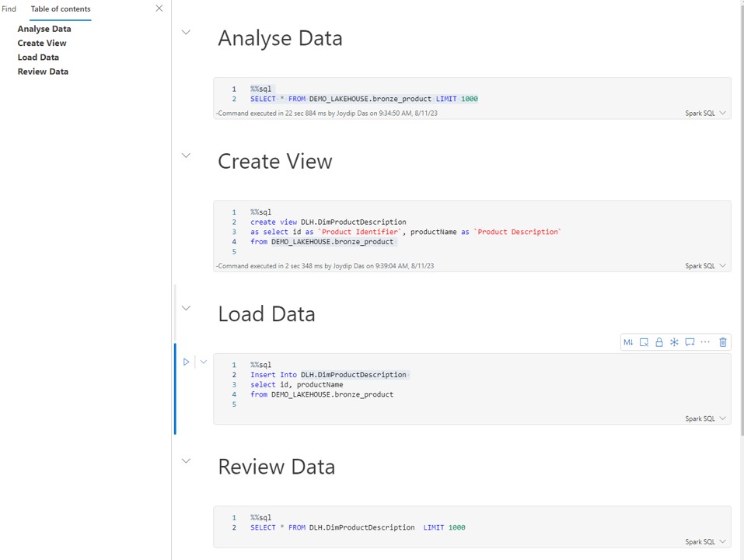The image size is (744, 560).
Task: Open the Table of contents tab
Action: 60,9
